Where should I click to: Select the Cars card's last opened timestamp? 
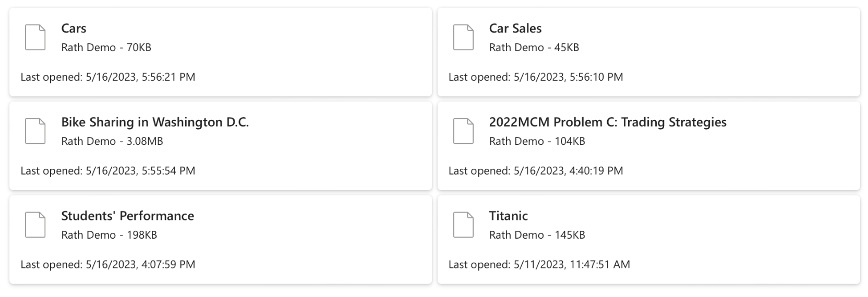[107, 77]
